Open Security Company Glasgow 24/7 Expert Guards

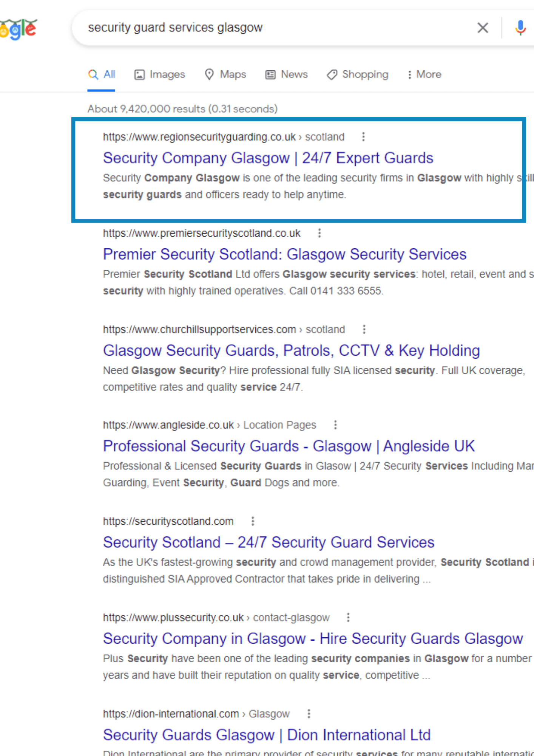coord(268,158)
